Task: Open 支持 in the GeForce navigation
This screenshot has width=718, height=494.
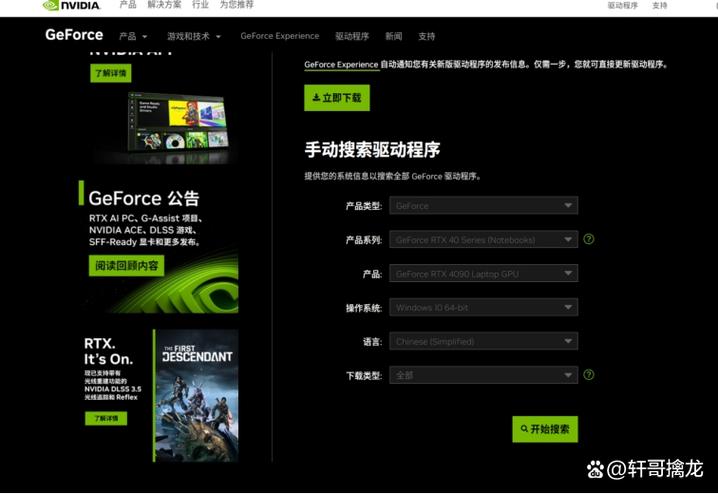Action: pyautogui.click(x=426, y=36)
